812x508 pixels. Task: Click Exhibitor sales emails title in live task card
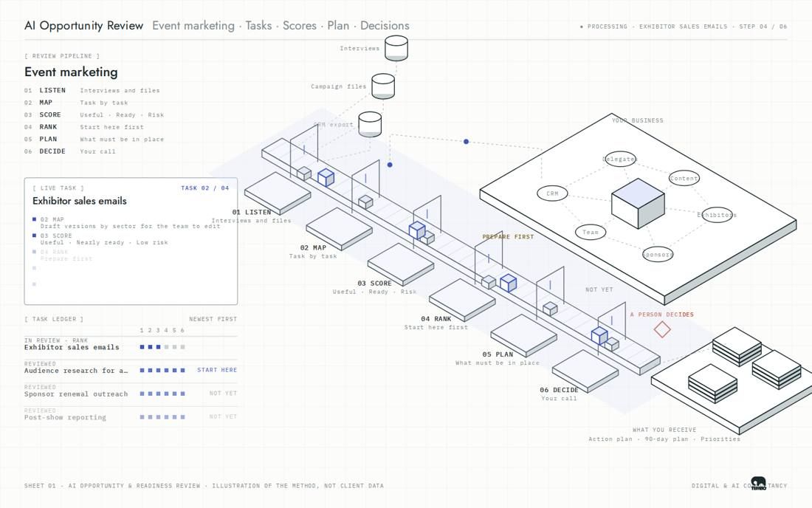pos(79,201)
